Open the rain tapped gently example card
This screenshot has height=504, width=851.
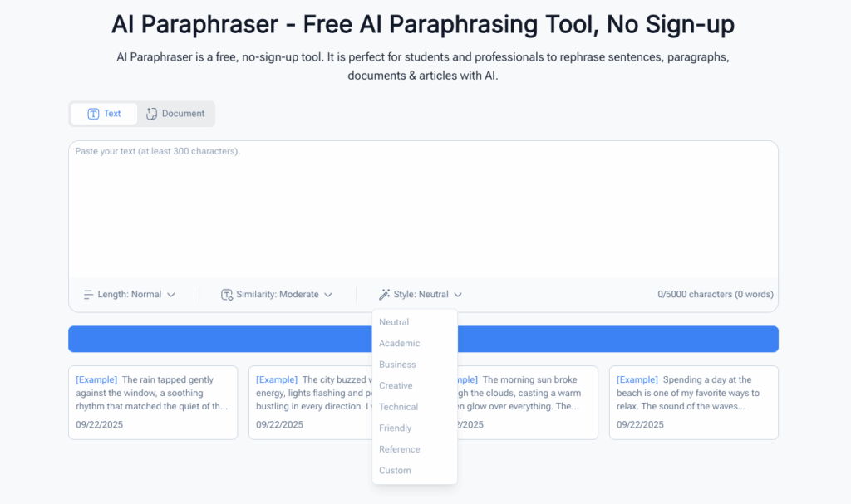(153, 402)
